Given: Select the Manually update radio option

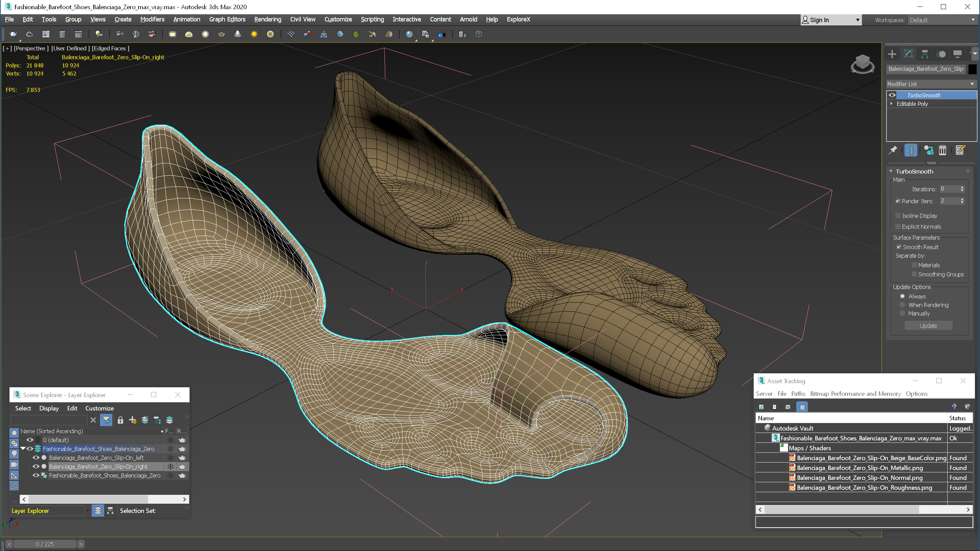Looking at the screenshot, I should click(x=902, y=313).
